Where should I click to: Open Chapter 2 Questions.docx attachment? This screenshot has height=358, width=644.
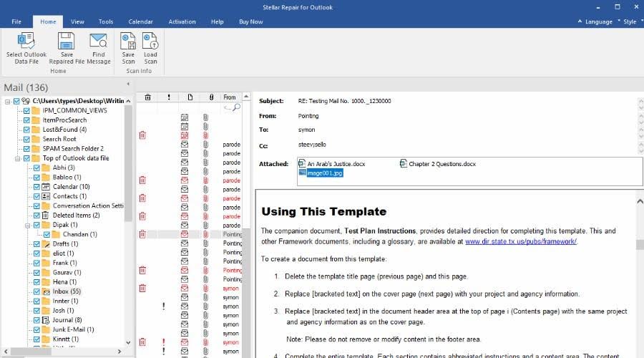point(438,163)
